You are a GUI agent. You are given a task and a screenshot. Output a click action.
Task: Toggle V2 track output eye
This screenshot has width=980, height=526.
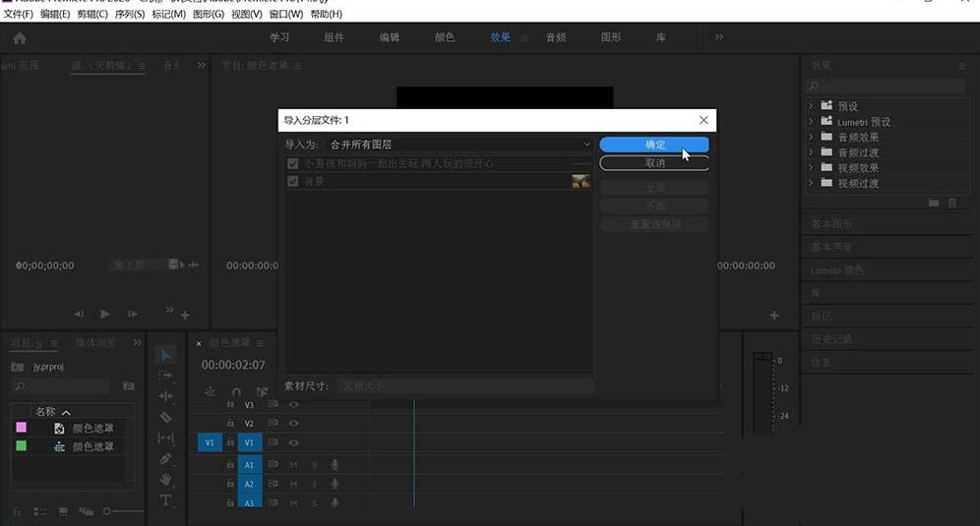coord(294,423)
